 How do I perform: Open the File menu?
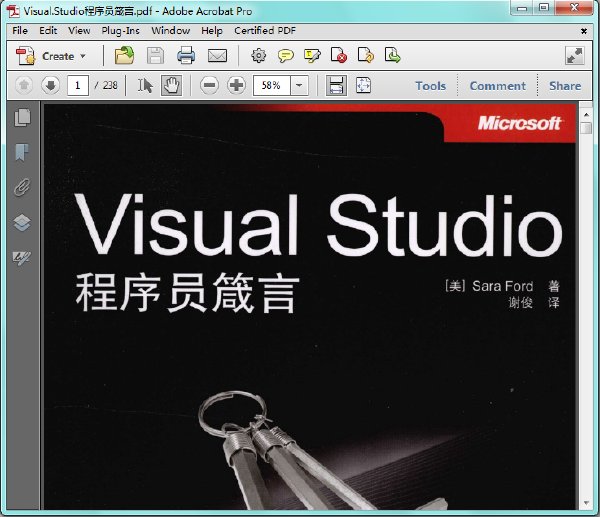point(20,31)
